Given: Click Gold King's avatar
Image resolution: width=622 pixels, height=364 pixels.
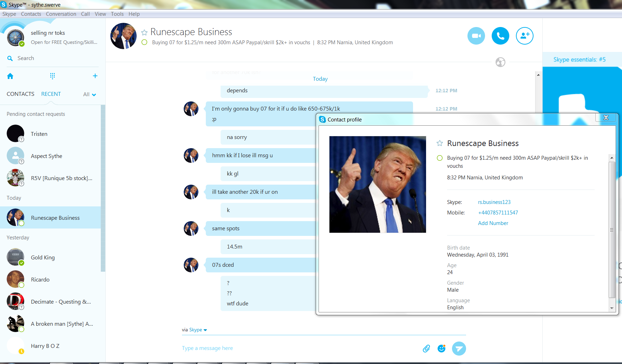Looking at the screenshot, I should pos(15,257).
